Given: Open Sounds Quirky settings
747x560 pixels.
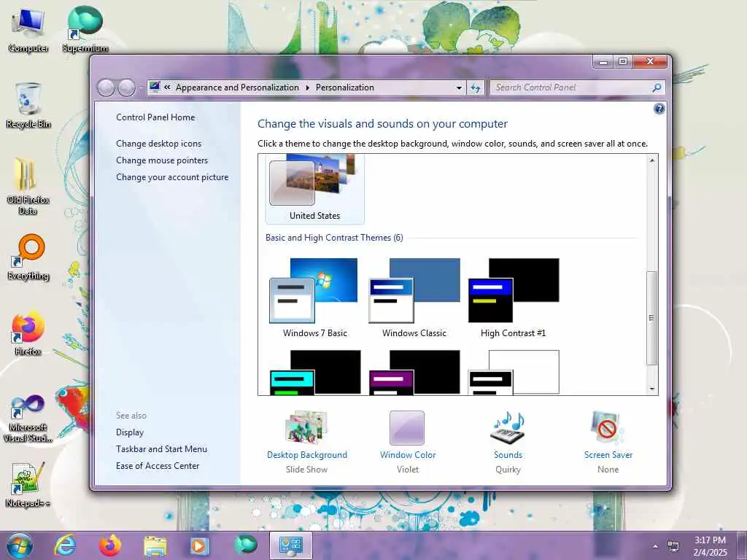Looking at the screenshot, I should point(508,442).
